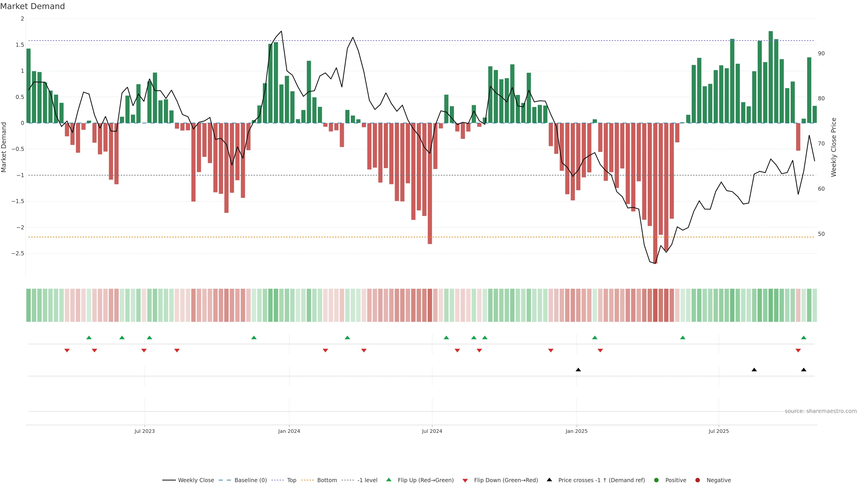The height and width of the screenshot is (488, 868).
Task: Click the first black price-cross triangle marker
Action: pyautogui.click(x=578, y=370)
